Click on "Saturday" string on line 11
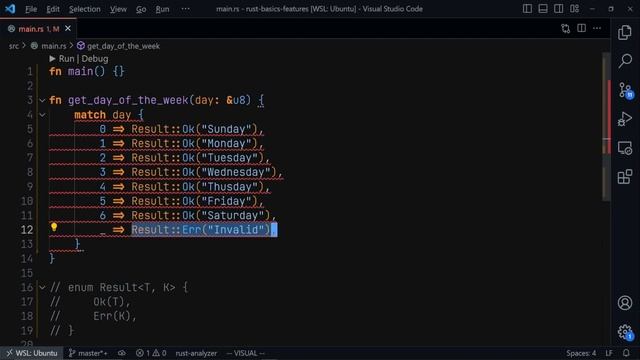 coord(233,216)
